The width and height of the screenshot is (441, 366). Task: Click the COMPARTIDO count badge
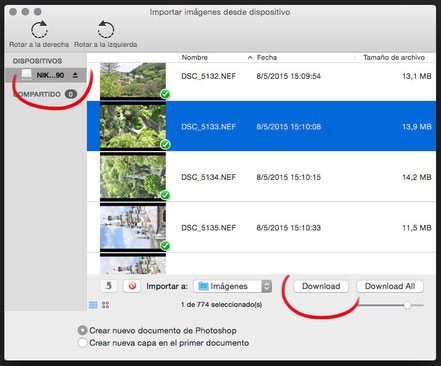pos(71,94)
